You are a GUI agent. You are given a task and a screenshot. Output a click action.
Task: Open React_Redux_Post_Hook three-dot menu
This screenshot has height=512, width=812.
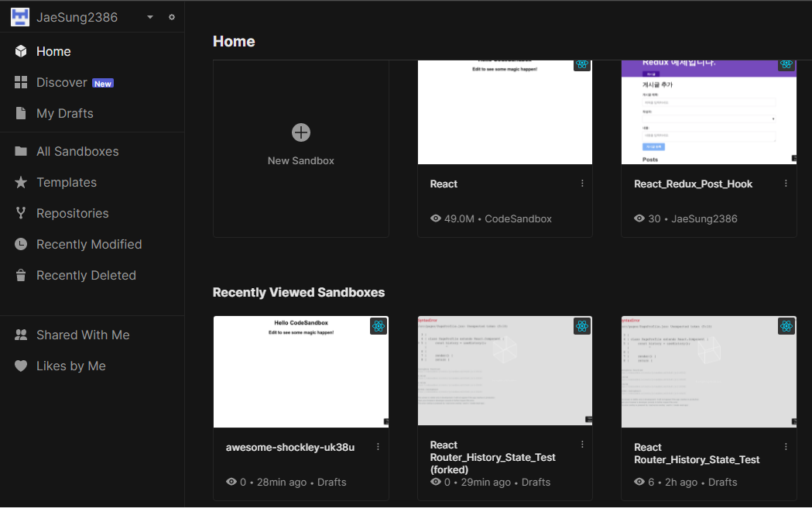coord(786,184)
